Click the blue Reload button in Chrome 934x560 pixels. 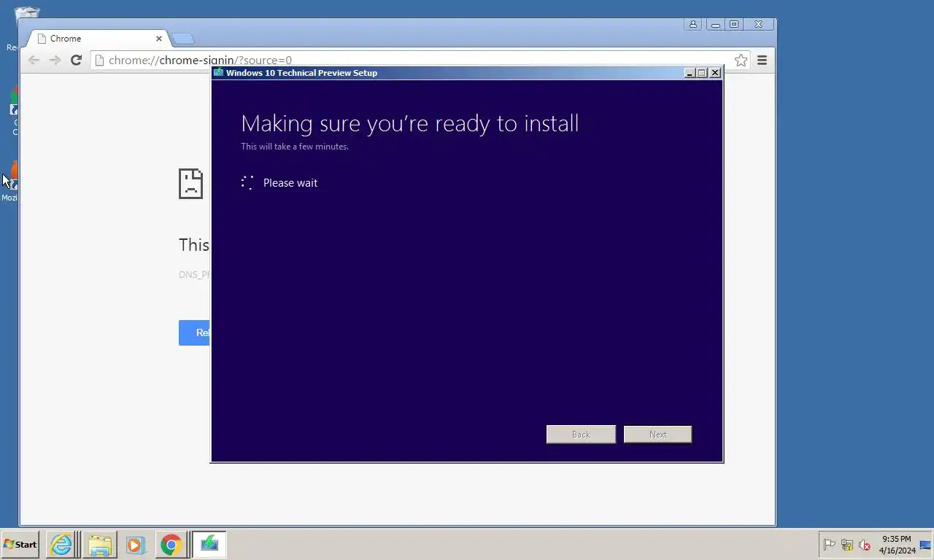[x=194, y=332]
